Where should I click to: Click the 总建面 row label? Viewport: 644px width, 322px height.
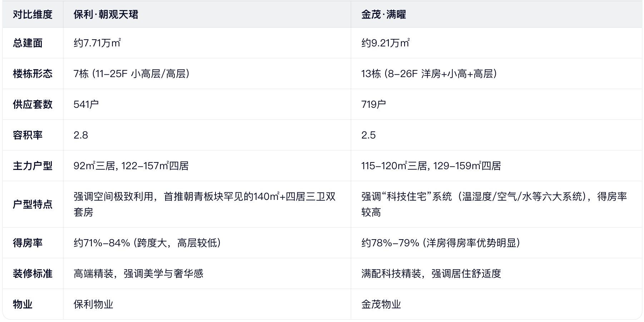[x=28, y=43]
